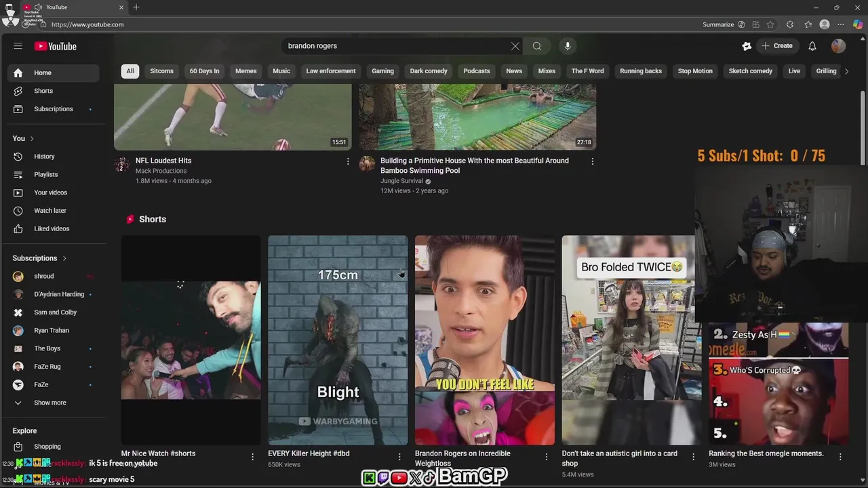This screenshot has height=488, width=868.
Task: Open the browser profile icon
Action: click(x=825, y=24)
